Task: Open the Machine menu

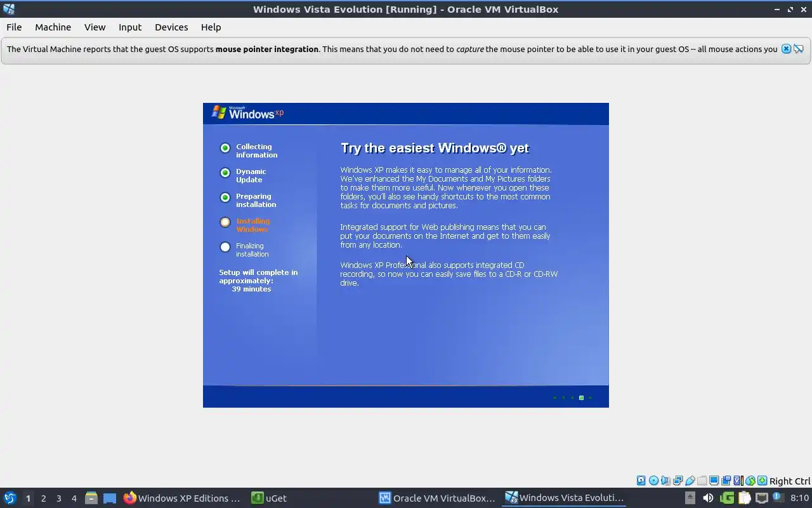Action: (53, 27)
